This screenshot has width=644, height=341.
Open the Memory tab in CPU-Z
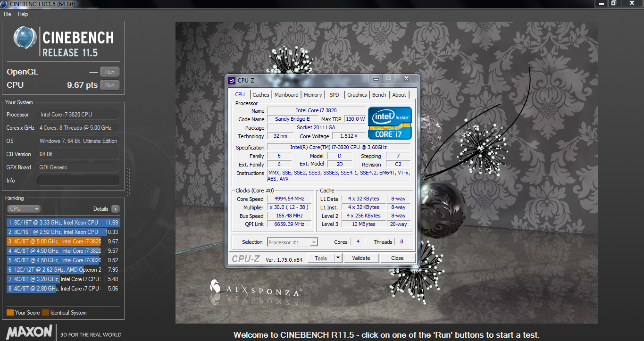tap(313, 95)
